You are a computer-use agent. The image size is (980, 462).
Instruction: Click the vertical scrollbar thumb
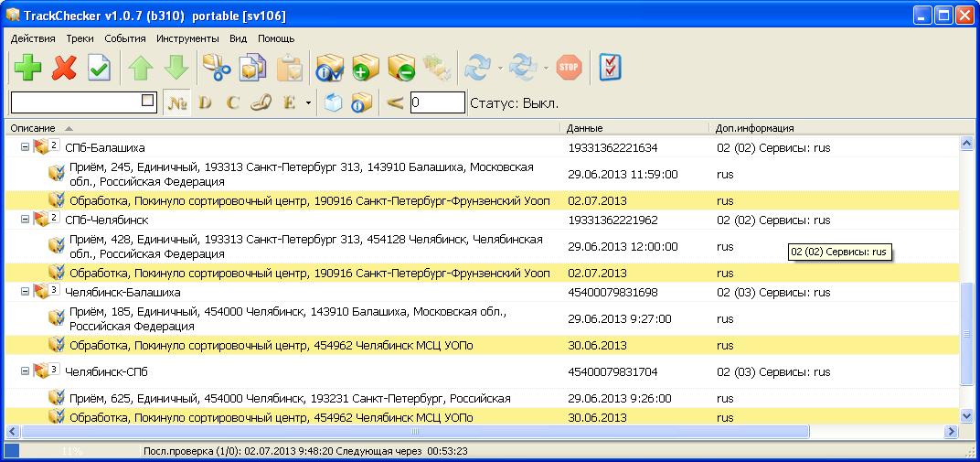pyautogui.click(x=968, y=334)
